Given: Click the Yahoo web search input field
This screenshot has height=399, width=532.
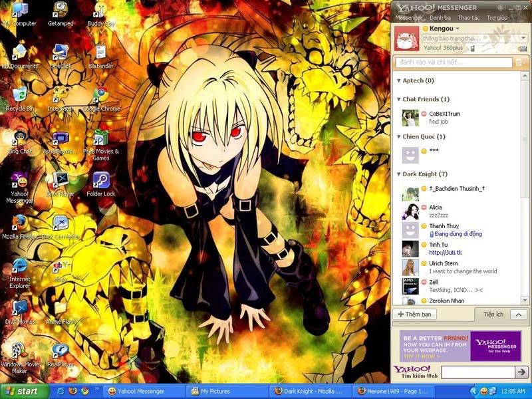Looking at the screenshot, I should tap(477, 372).
